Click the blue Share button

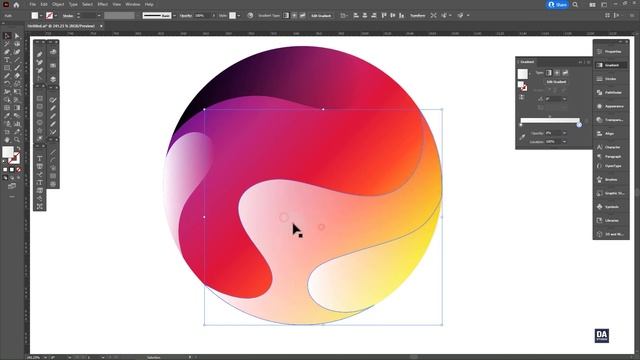(x=558, y=5)
